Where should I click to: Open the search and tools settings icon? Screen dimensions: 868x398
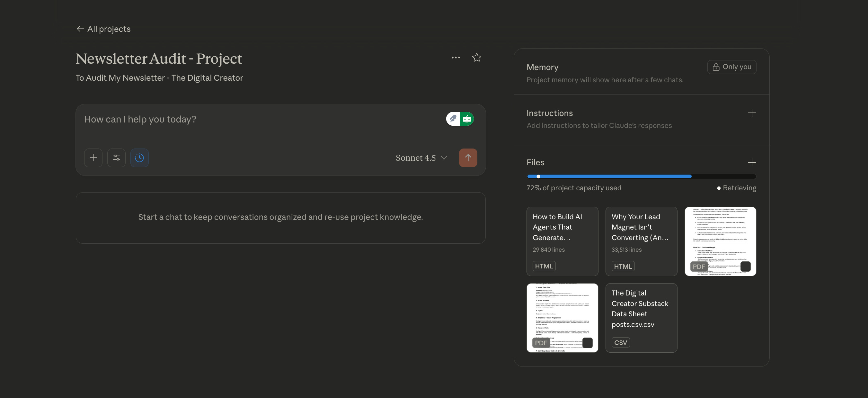click(x=116, y=158)
